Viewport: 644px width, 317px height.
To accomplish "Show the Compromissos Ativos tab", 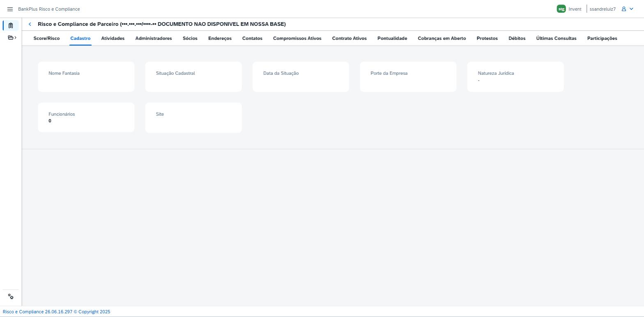I will click(297, 38).
